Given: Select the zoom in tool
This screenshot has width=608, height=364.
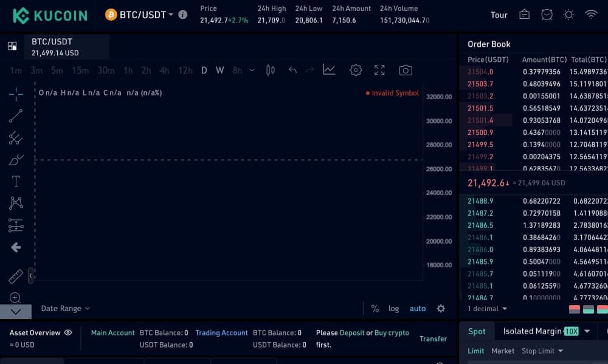Looking at the screenshot, I should click(15, 298).
